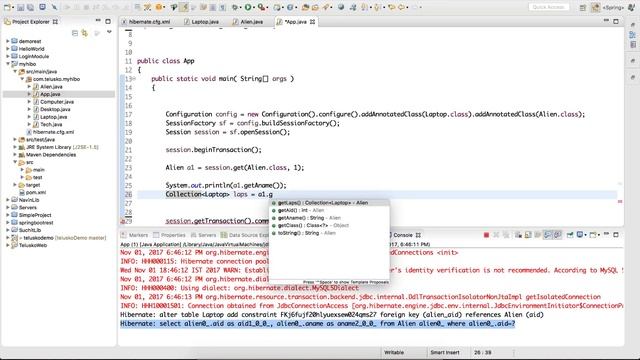This screenshot has height=360, width=640.
Task: Open the Project Explorer view menu
Action: click(x=109, y=32)
